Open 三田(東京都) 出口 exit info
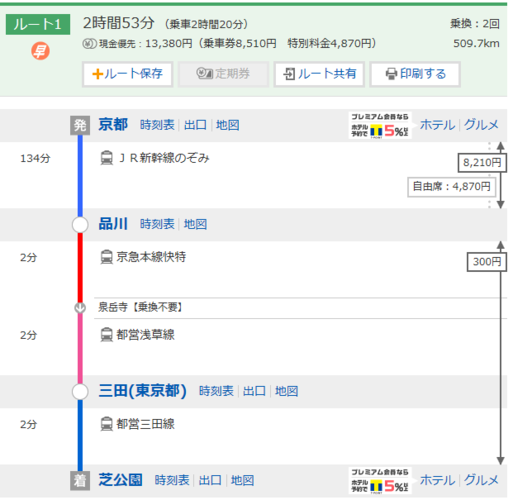The image size is (513, 500). (x=254, y=391)
